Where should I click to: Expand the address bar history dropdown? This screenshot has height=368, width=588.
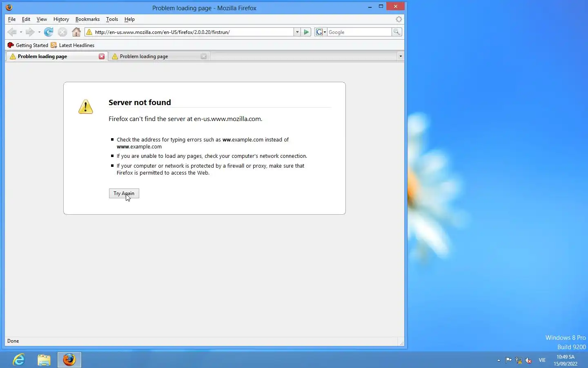pyautogui.click(x=297, y=32)
